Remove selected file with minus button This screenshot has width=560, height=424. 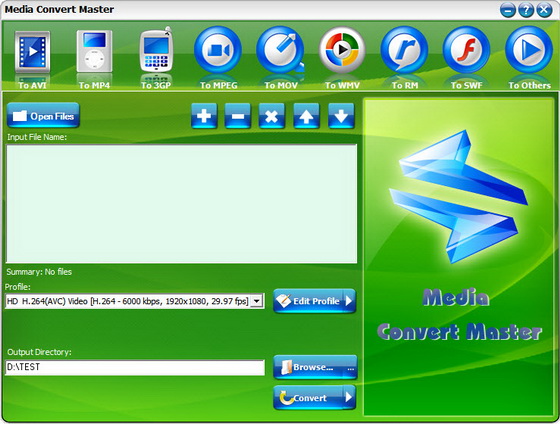[238, 116]
